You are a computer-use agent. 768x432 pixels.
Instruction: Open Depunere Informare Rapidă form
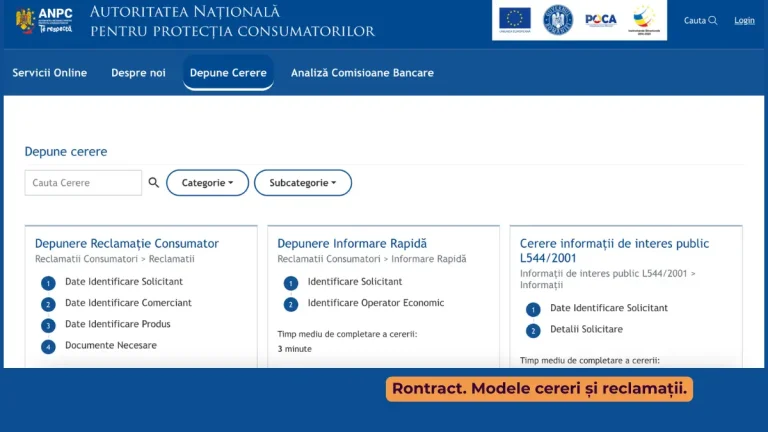(x=352, y=243)
